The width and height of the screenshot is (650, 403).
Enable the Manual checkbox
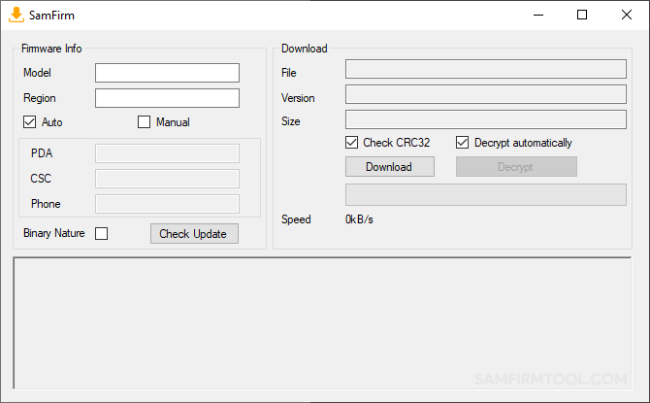(144, 122)
